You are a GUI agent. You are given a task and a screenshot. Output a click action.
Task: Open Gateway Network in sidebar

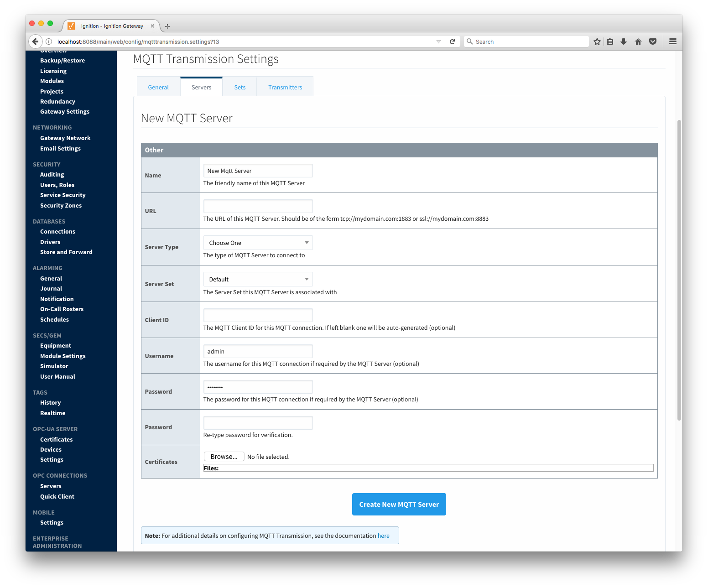point(65,138)
